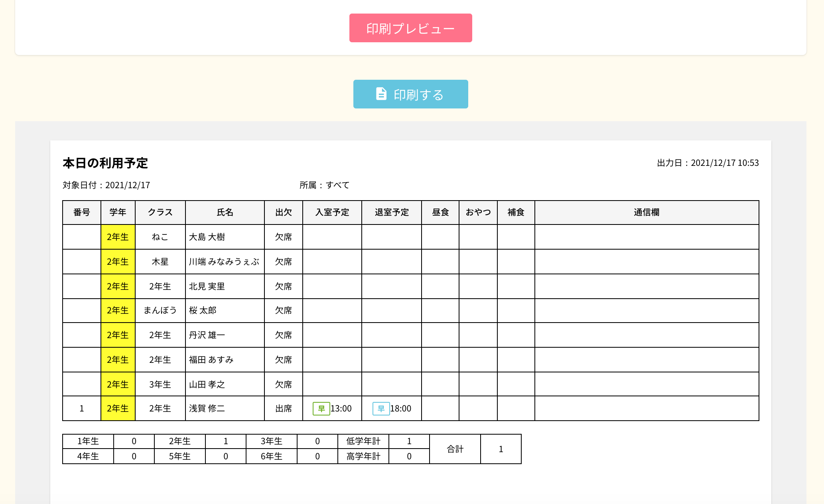
Task: Select the 学年 column header
Action: [x=118, y=213]
